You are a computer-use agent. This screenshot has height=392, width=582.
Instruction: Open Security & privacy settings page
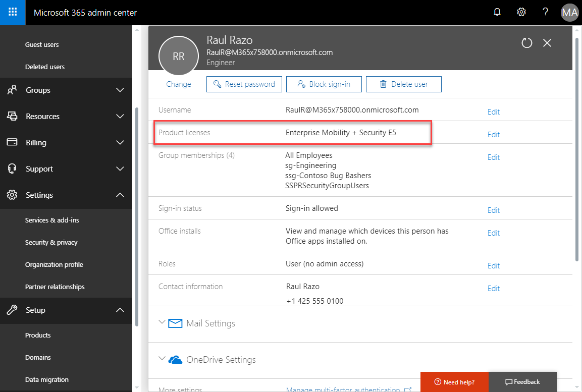[x=51, y=243]
